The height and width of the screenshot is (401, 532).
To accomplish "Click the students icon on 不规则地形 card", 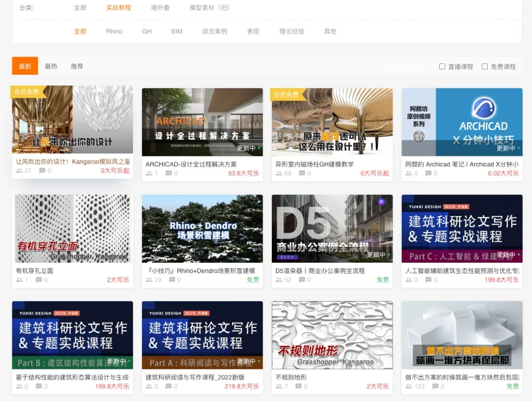I will [279, 386].
